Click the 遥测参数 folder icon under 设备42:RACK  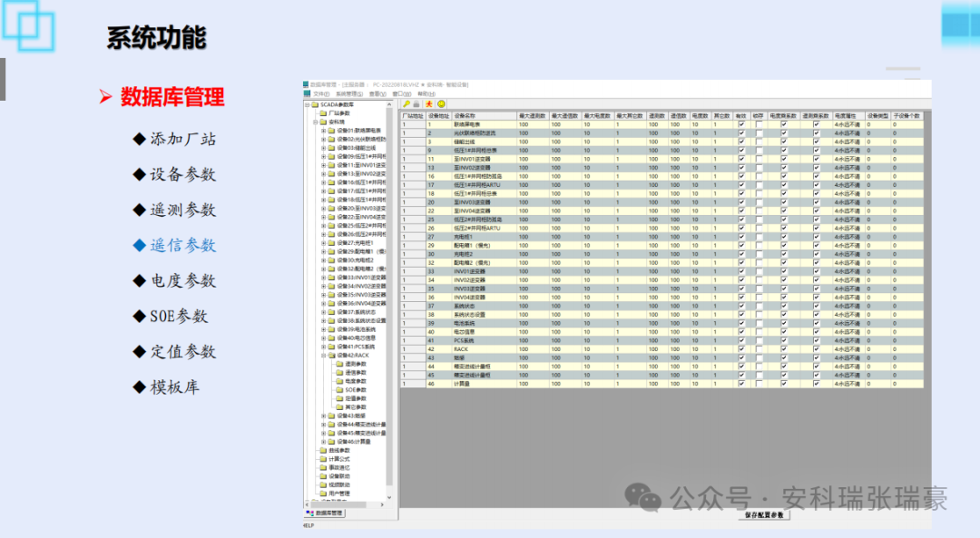click(x=340, y=364)
